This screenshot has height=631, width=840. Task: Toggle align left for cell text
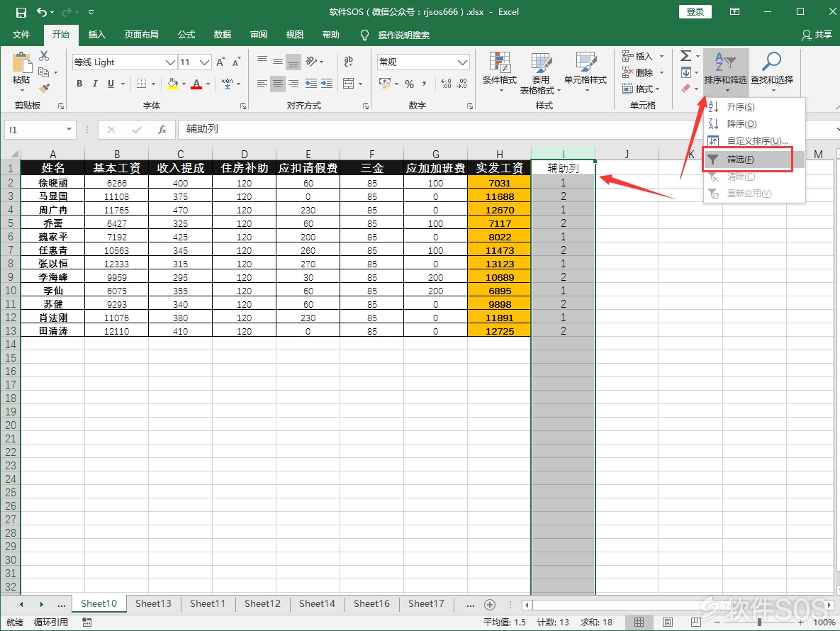click(262, 84)
